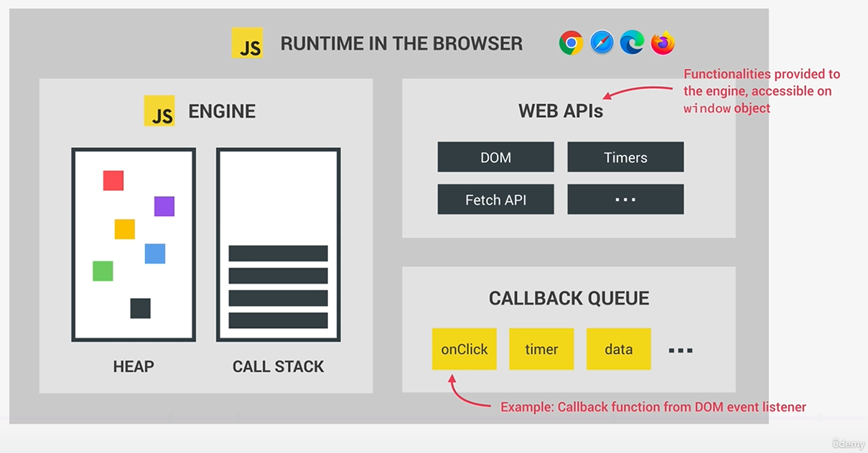This screenshot has height=453, width=868.
Task: Click the ellipsis box in Web APIs
Action: (x=625, y=200)
